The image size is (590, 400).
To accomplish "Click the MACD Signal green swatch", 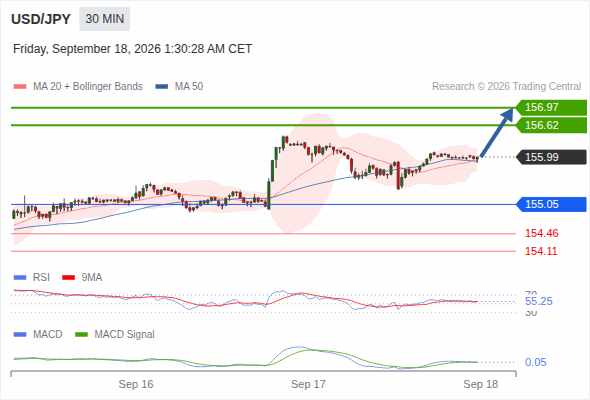I will pos(81,335).
